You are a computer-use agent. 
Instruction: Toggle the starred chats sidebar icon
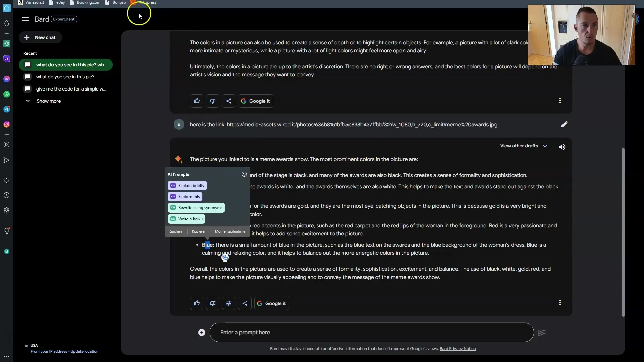point(7,23)
